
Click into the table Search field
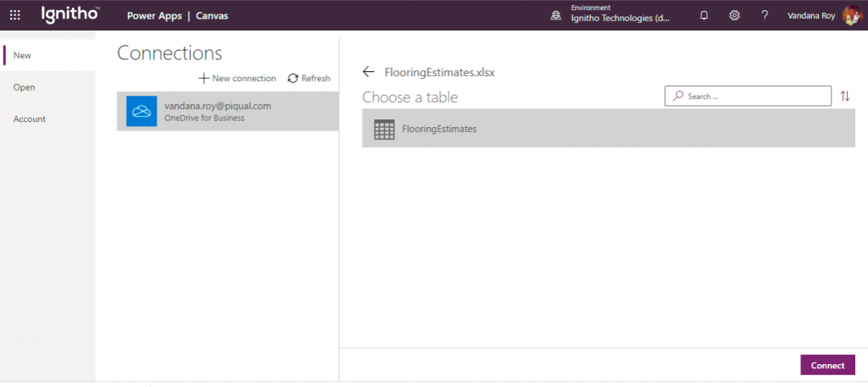click(748, 96)
